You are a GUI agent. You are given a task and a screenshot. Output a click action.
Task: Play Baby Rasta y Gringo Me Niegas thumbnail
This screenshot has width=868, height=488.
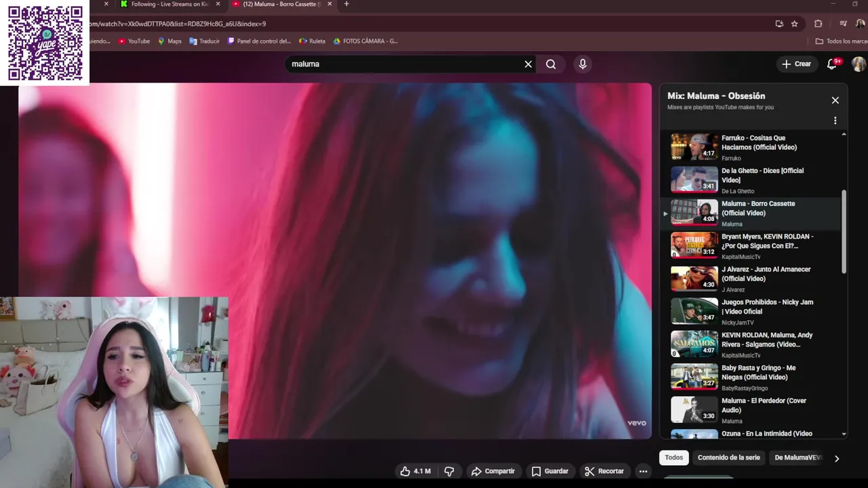694,378
